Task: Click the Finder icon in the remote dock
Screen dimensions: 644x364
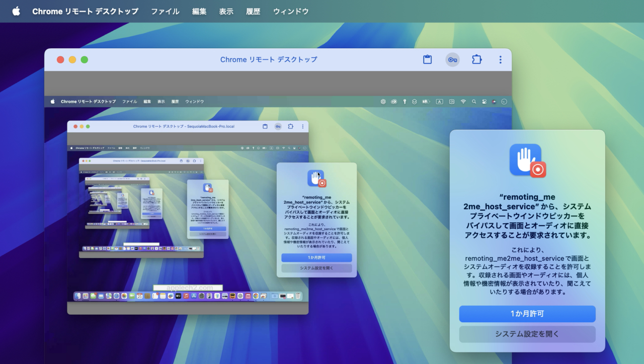Action: tap(78, 296)
